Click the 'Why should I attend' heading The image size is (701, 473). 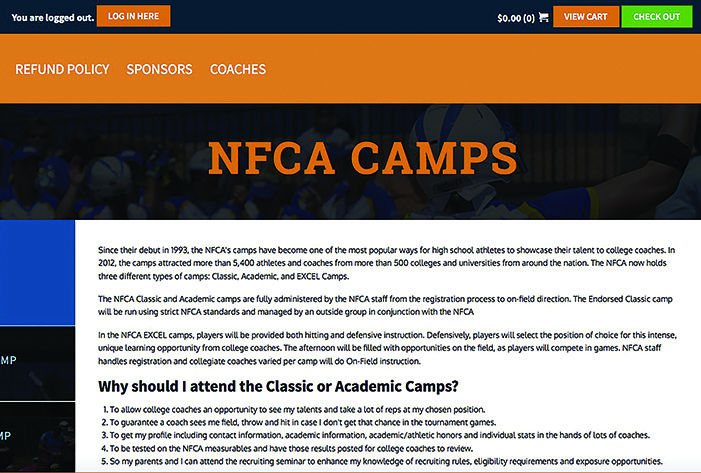point(280,386)
